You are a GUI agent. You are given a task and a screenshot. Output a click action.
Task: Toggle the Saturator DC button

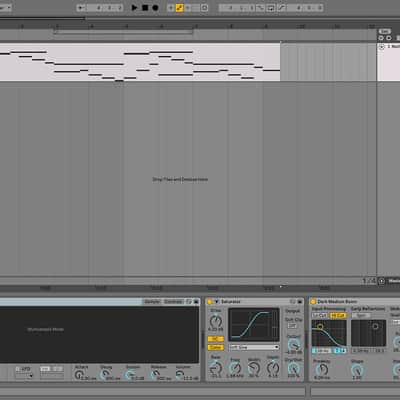216,339
